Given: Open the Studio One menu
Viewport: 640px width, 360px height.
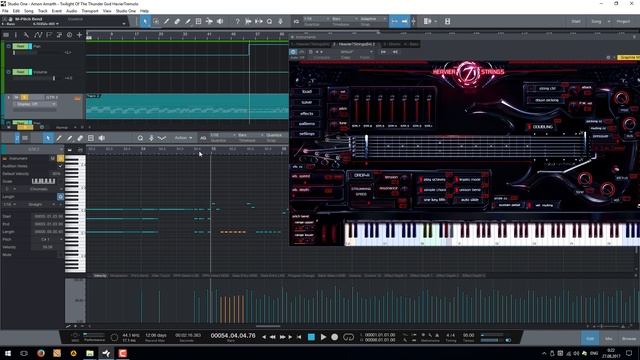Looking at the screenshot, I should pyautogui.click(x=126, y=11).
